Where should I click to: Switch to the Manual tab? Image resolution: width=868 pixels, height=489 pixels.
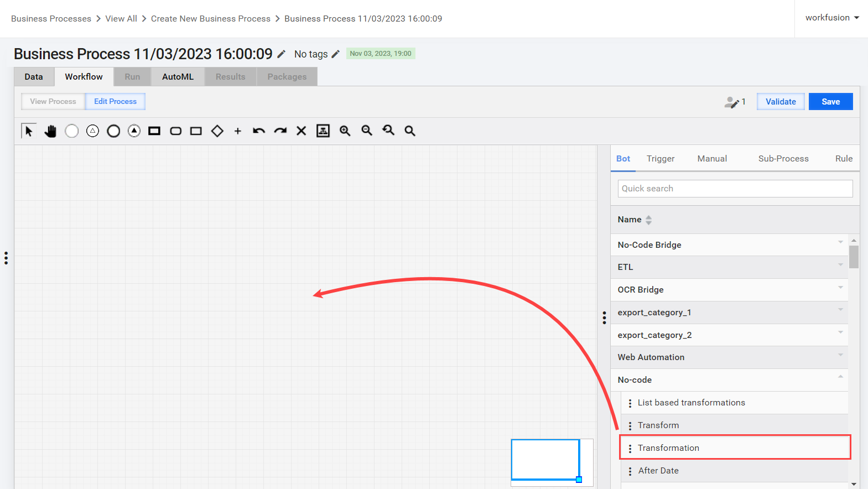[712, 159]
